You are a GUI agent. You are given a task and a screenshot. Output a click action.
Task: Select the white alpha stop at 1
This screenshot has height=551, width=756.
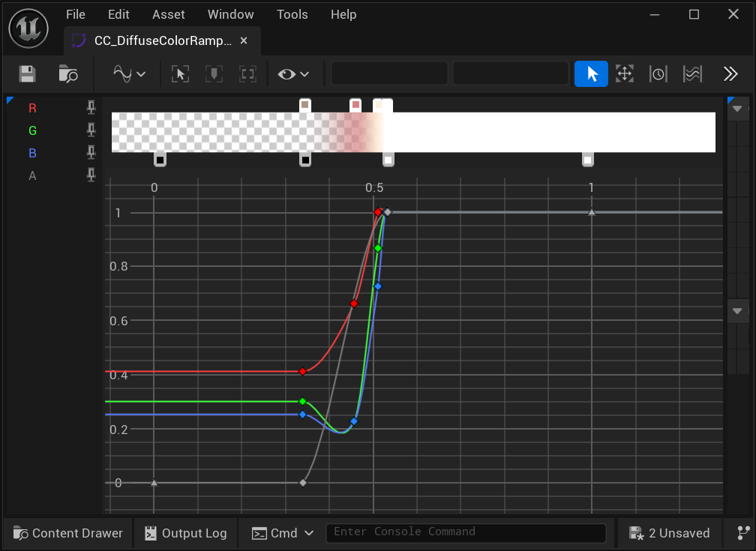(588, 160)
